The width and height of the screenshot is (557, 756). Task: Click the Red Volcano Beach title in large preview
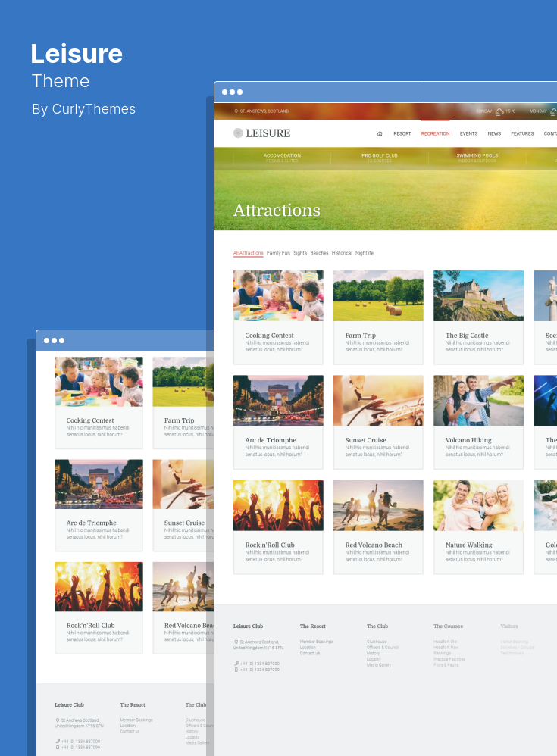click(374, 545)
